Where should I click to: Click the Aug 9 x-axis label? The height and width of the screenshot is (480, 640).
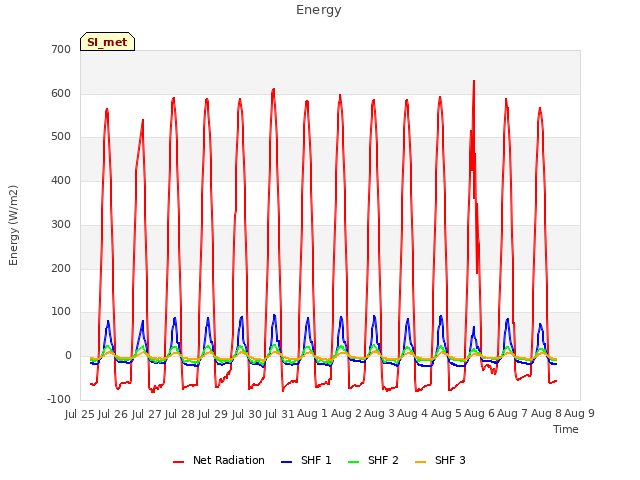pyautogui.click(x=579, y=413)
